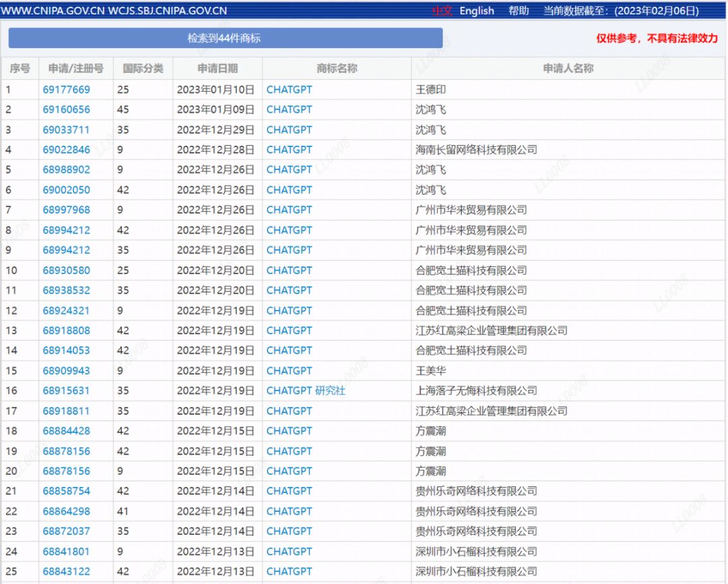Open application number 69160656
Screen dimensions: 728x584
66,110
